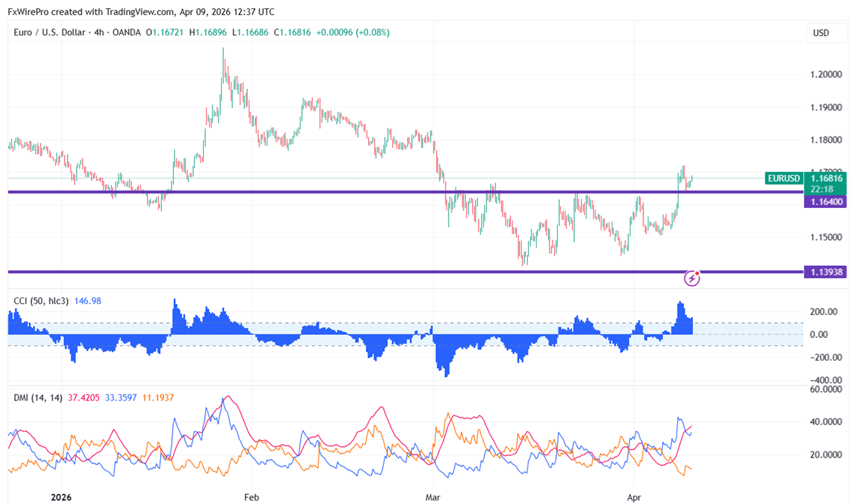Viewport: 850px width, 504px height.
Task: Click the 1.18000 price axis label
Action: tap(826, 140)
